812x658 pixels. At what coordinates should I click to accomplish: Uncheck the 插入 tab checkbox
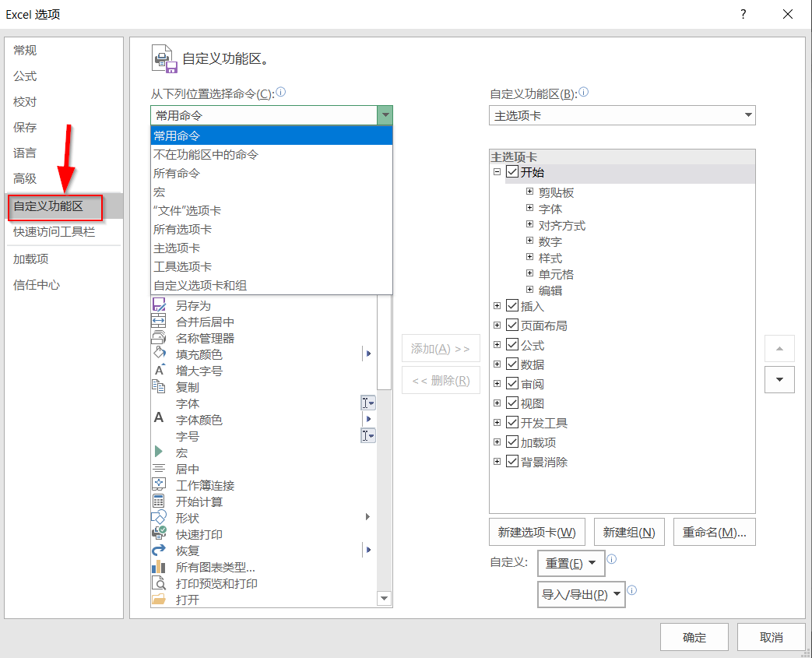point(512,306)
